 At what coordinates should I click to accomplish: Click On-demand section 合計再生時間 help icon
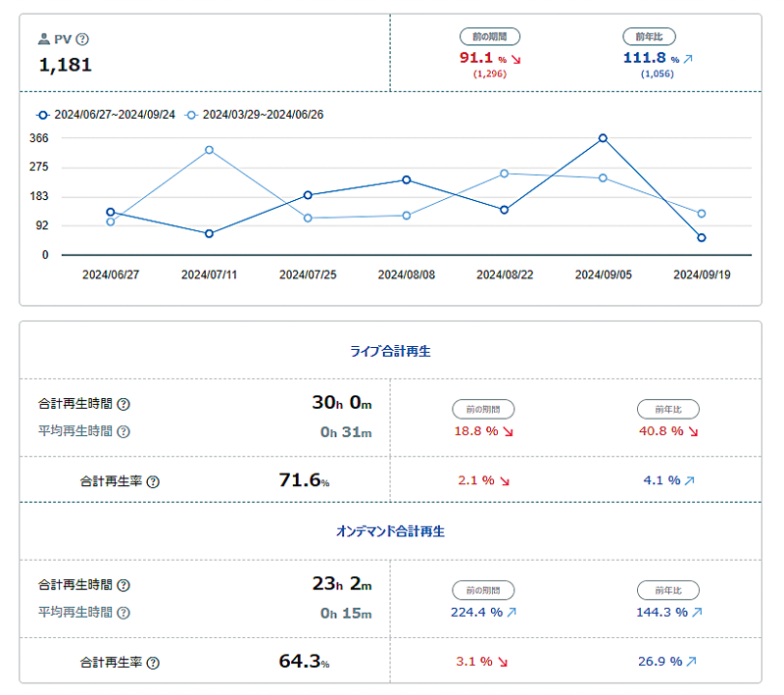click(x=123, y=585)
